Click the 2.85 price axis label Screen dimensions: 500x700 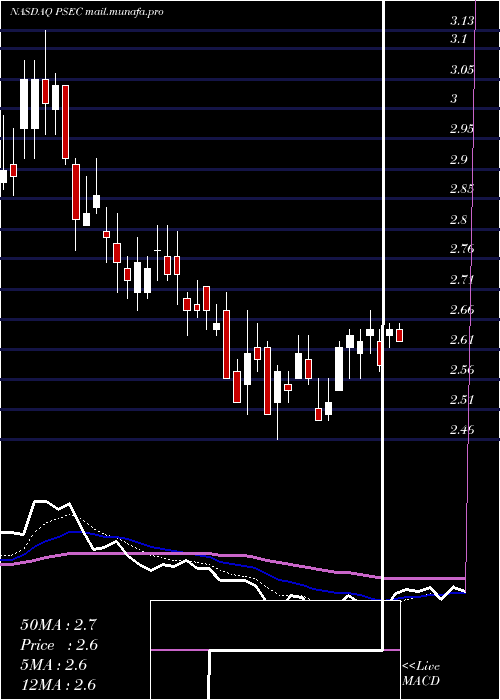point(462,188)
